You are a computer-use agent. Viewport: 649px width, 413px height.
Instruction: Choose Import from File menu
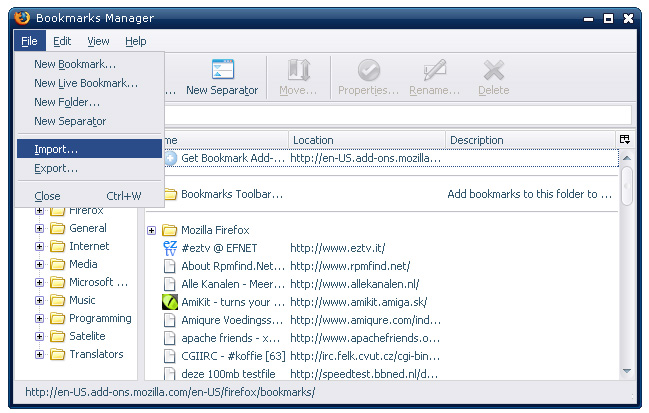89,149
